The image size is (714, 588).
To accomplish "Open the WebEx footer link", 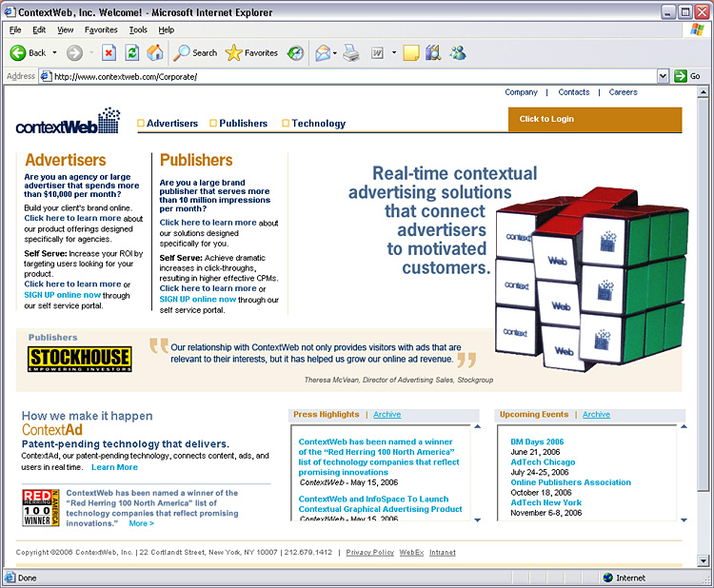I will 411,552.
